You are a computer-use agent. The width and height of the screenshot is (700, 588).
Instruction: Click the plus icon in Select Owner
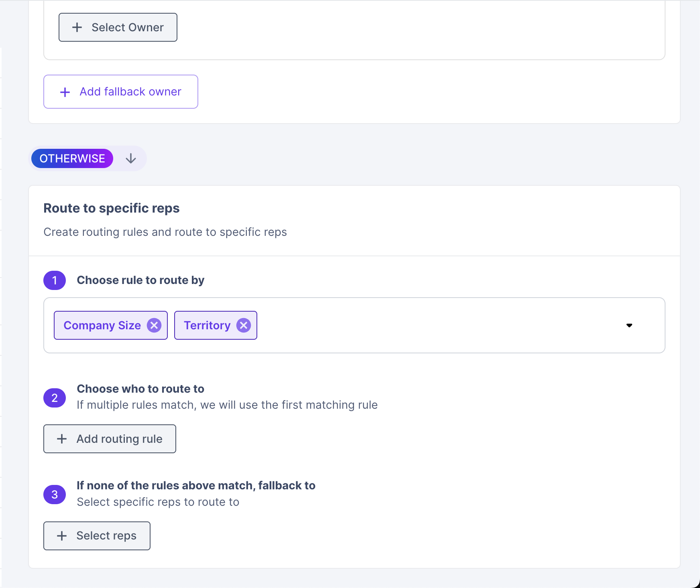point(77,27)
